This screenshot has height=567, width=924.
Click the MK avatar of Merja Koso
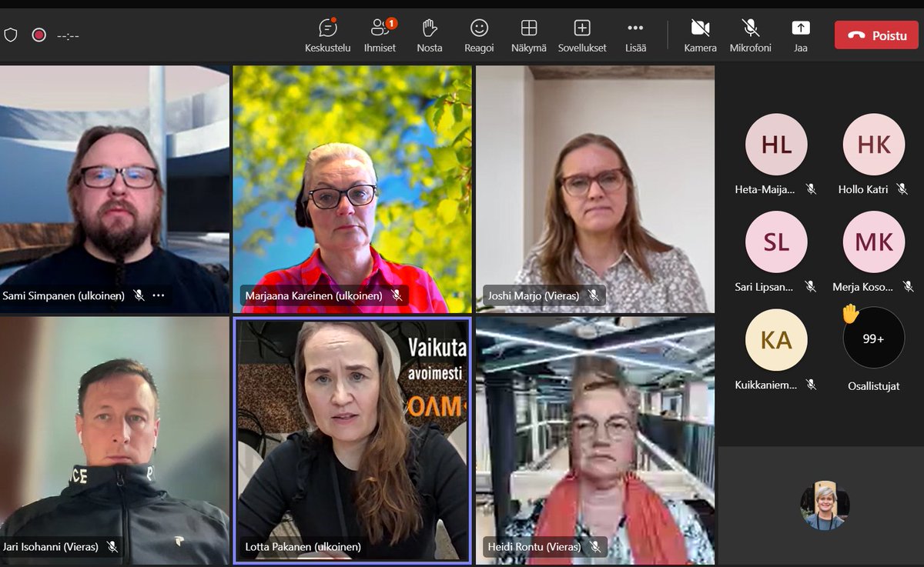point(874,242)
